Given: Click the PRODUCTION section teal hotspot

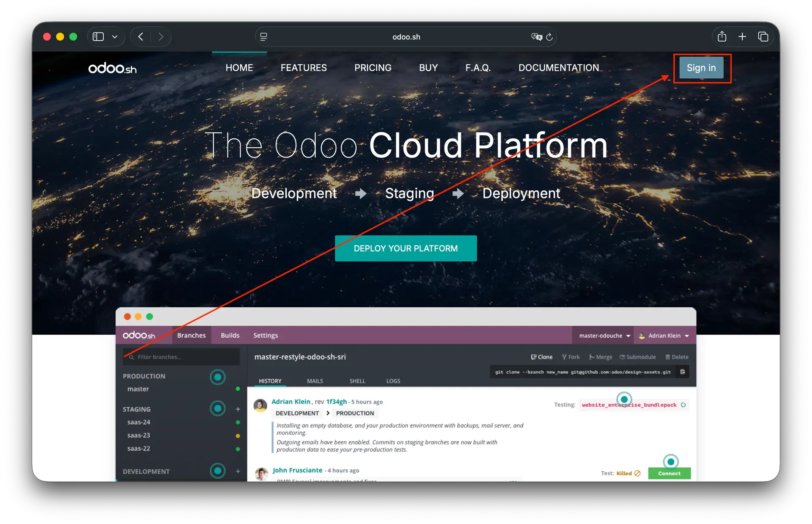Looking at the screenshot, I should click(x=218, y=377).
